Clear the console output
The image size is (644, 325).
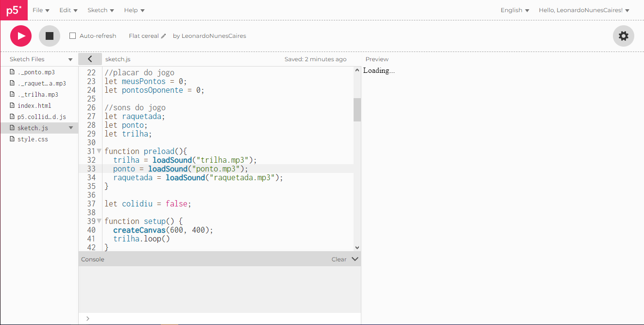(339, 259)
